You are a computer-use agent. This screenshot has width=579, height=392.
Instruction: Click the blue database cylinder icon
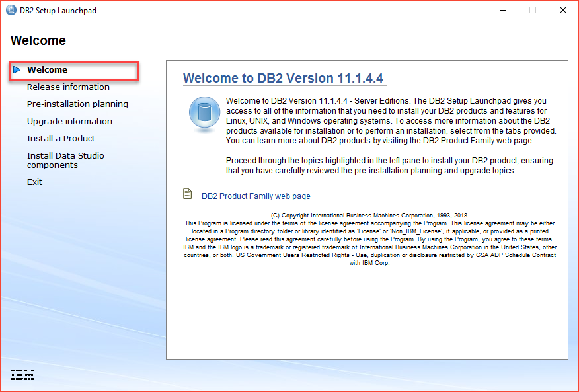pyautogui.click(x=205, y=114)
